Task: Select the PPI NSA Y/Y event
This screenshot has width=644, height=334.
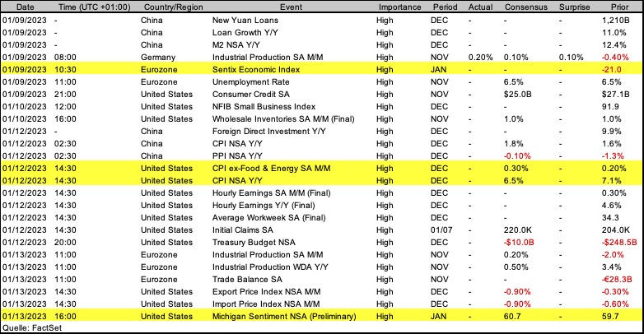Action: (x=237, y=156)
